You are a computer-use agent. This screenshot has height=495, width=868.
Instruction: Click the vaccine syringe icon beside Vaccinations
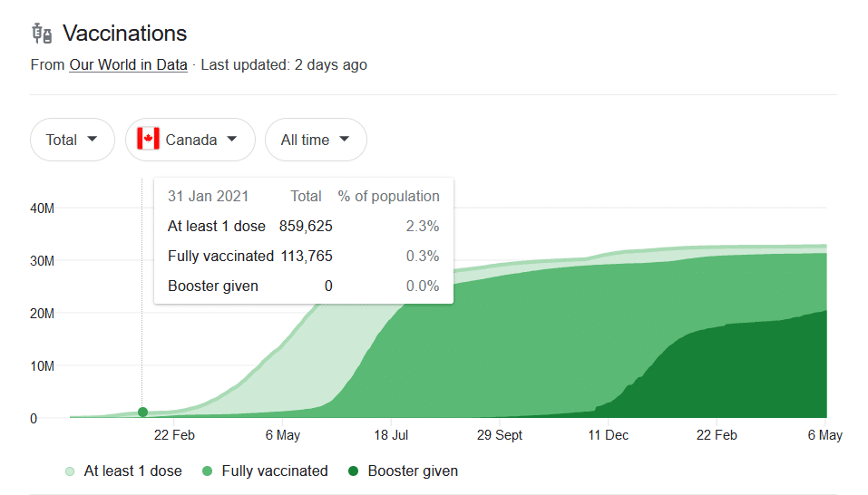point(42,34)
